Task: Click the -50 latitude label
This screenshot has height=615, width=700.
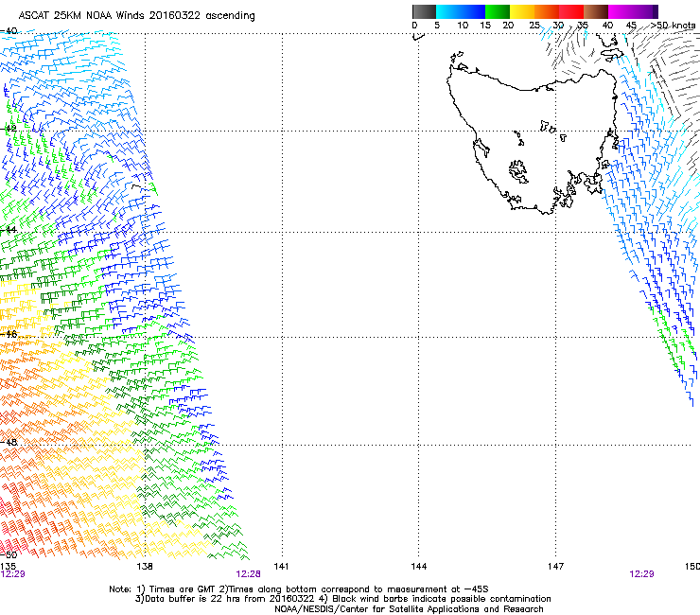Action: (9, 555)
